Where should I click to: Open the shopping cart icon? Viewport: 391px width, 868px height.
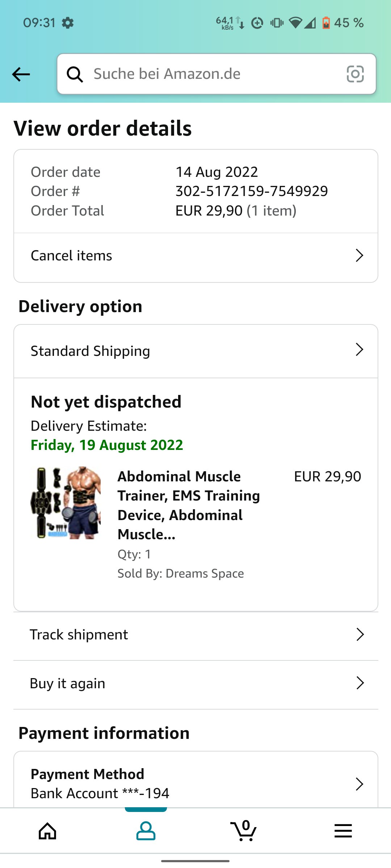tap(244, 830)
